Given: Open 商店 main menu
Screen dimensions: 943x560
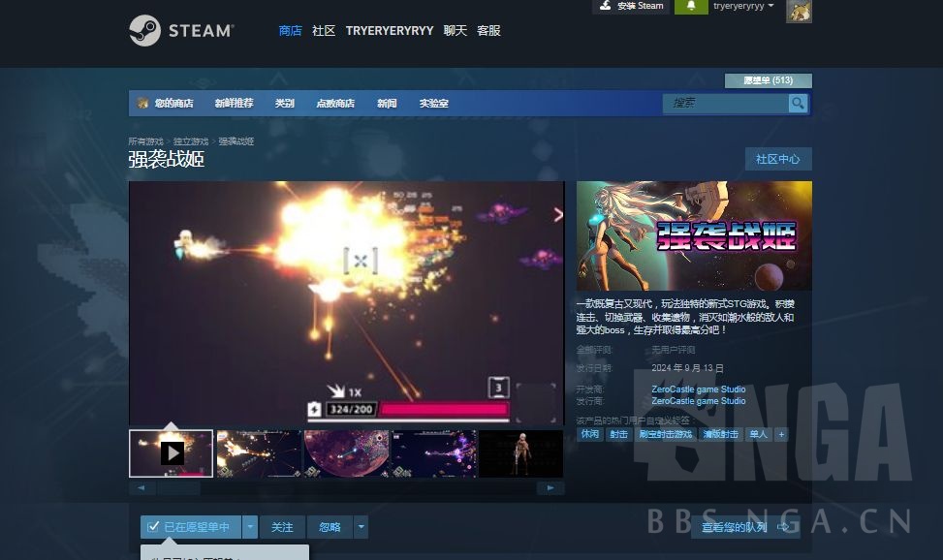Looking at the screenshot, I should (x=290, y=31).
